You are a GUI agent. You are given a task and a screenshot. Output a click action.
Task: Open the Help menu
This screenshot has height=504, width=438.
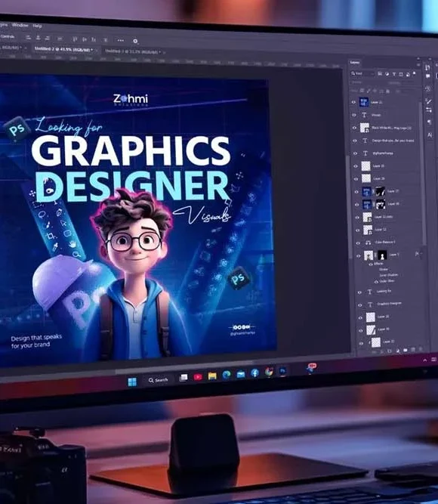(37, 26)
